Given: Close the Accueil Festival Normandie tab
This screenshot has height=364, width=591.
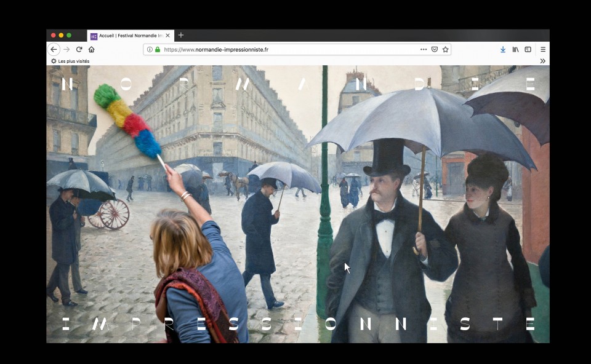Looking at the screenshot, I should (167, 36).
